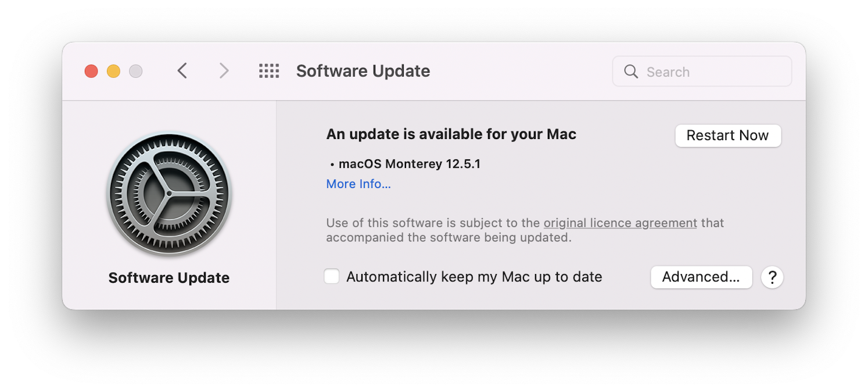This screenshot has height=392, width=868.
Task: Navigate back using the back arrow
Action: tap(182, 70)
